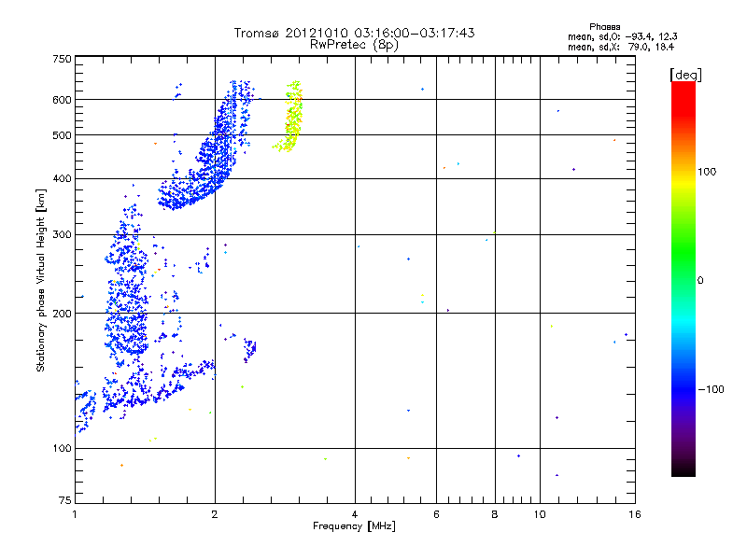Click the y-axis tick label "600"
Screen dimensions: 747x560
(x=62, y=100)
